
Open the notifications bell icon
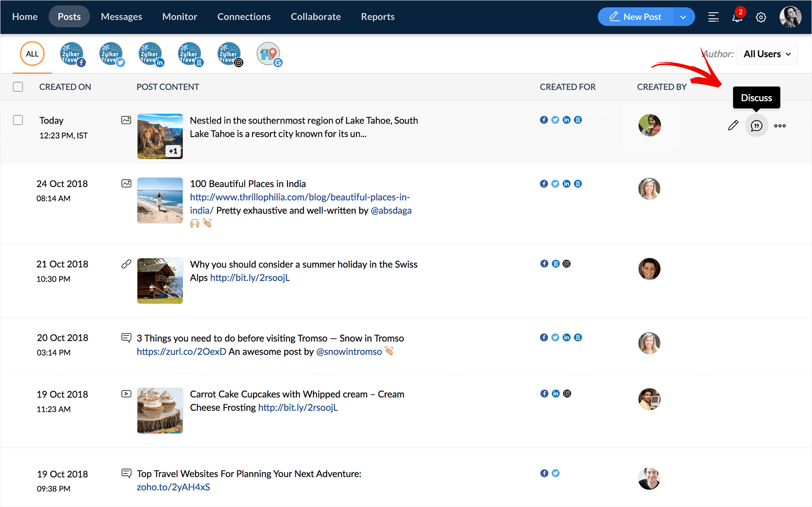click(737, 17)
